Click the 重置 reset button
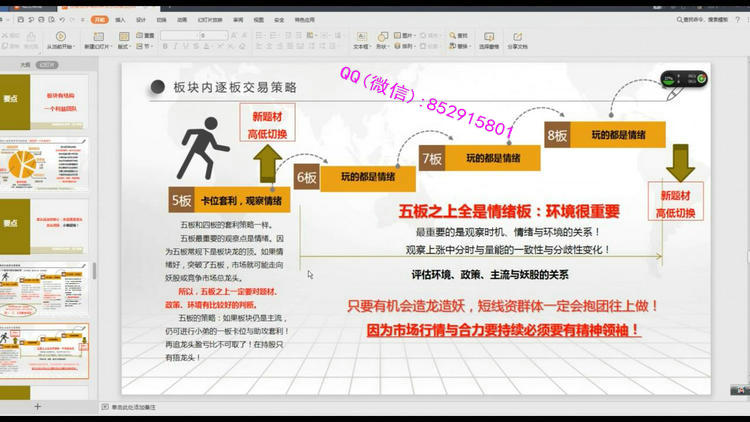Screen dimensions: 750x422 [147, 35]
